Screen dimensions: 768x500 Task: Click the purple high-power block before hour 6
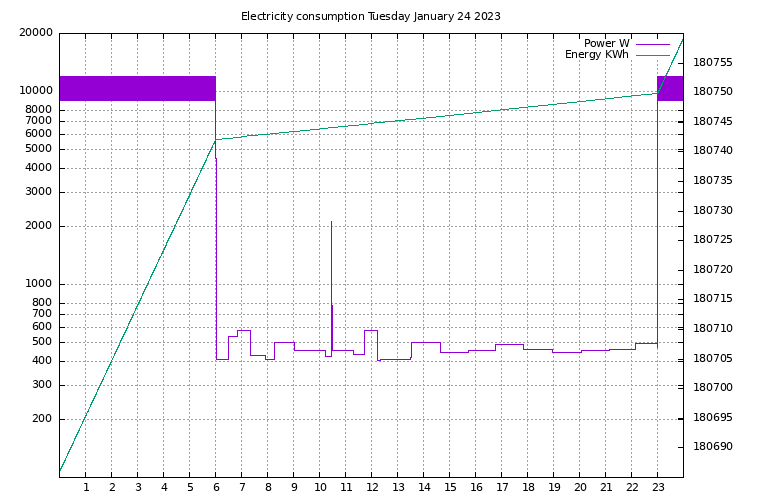(138, 89)
